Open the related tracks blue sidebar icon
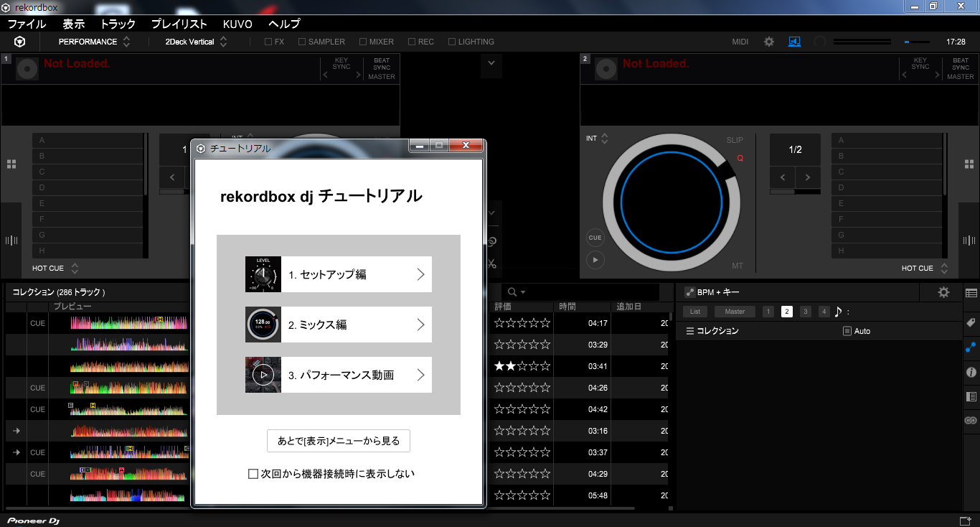 971,348
